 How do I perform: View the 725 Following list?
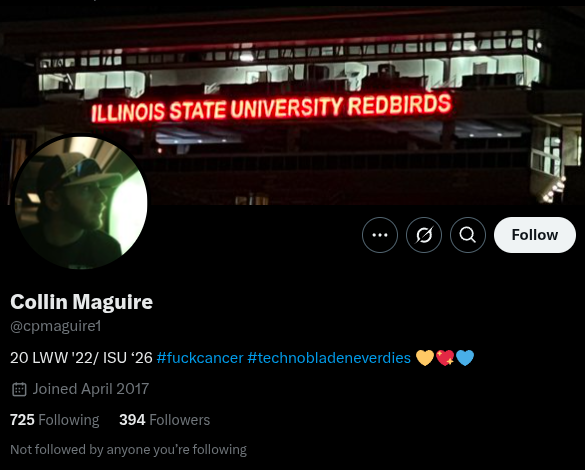54,420
